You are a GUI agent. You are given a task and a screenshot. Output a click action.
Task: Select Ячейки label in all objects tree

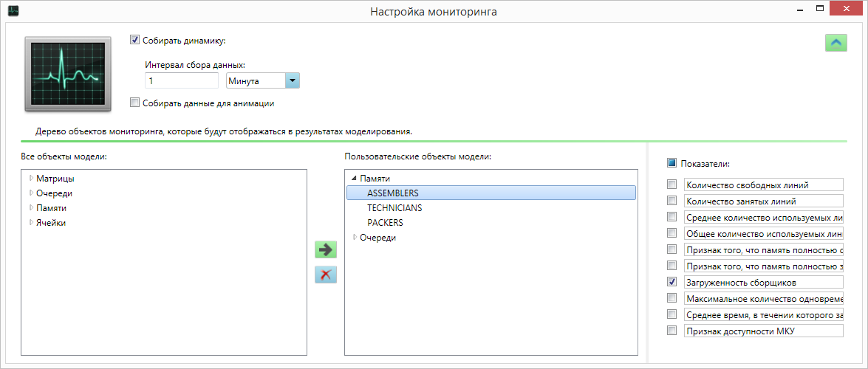pyautogui.click(x=52, y=222)
